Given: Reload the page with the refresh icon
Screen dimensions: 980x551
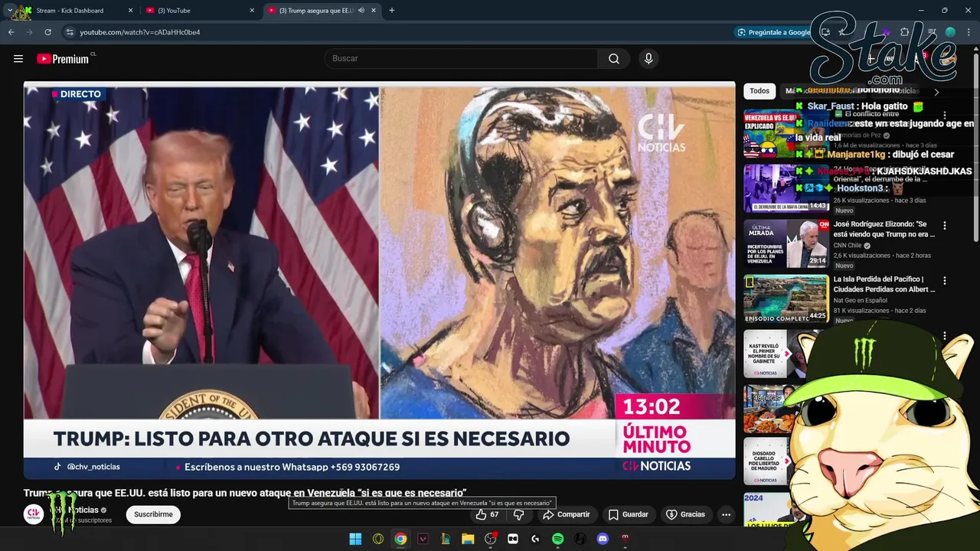Looking at the screenshot, I should click(x=47, y=32).
